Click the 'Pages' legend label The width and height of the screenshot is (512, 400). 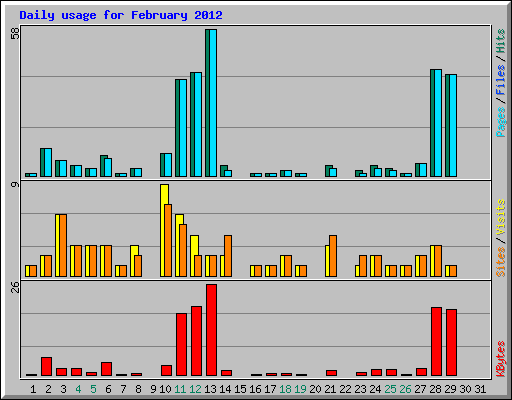click(x=501, y=122)
